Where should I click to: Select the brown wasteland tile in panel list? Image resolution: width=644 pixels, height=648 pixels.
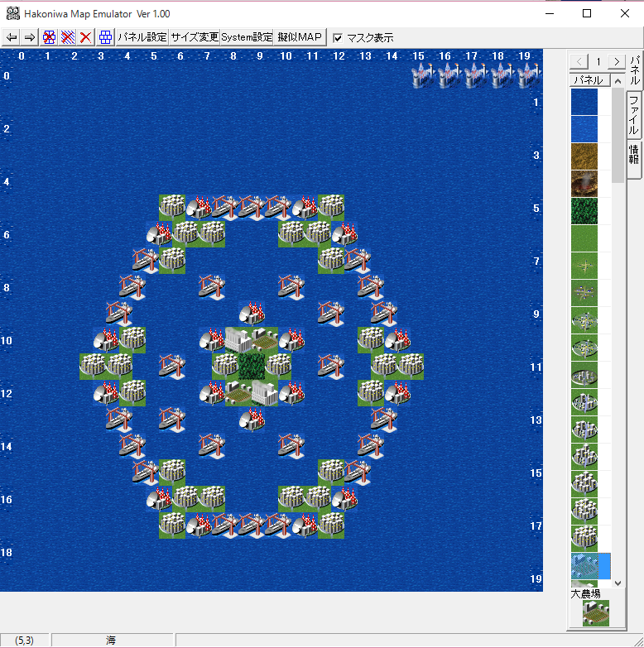click(584, 156)
